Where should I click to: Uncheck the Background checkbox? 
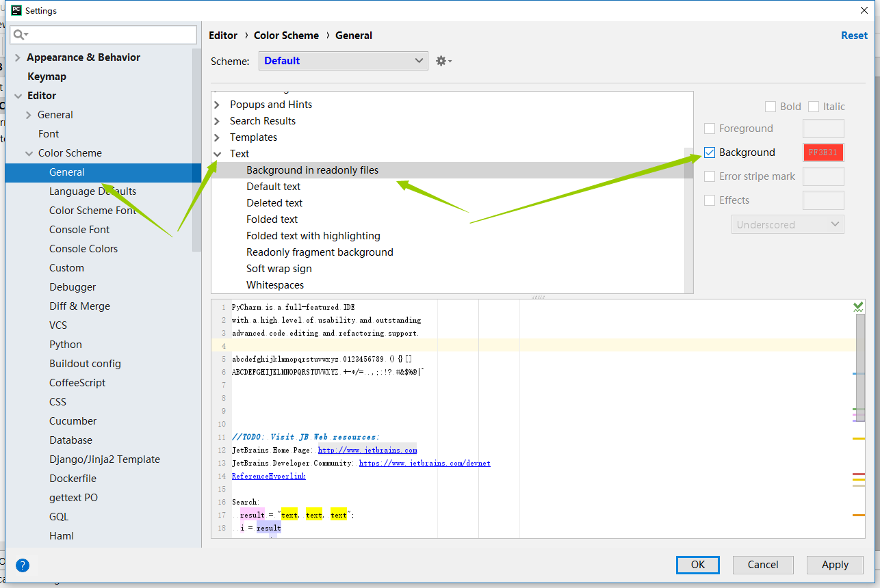[710, 152]
